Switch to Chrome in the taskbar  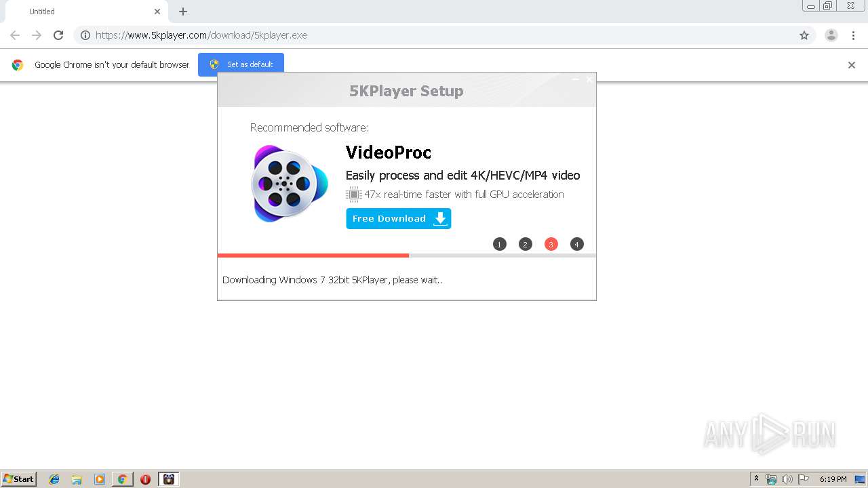(x=122, y=479)
